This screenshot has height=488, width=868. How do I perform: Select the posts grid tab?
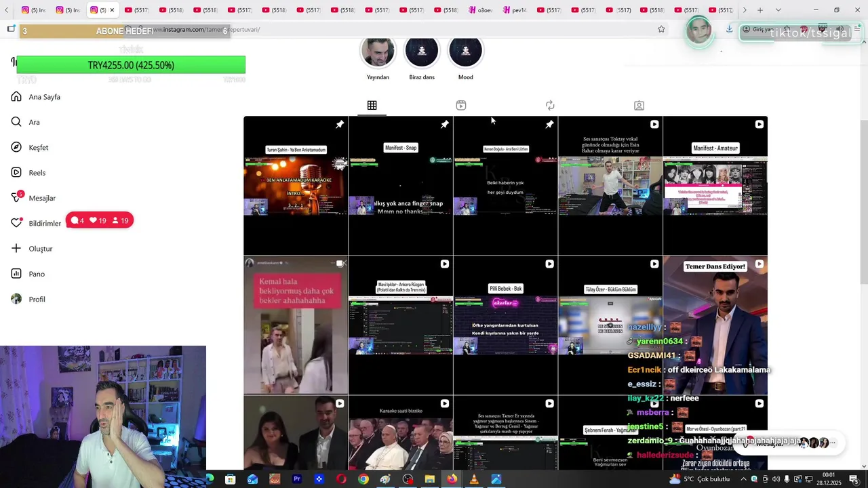tap(372, 105)
